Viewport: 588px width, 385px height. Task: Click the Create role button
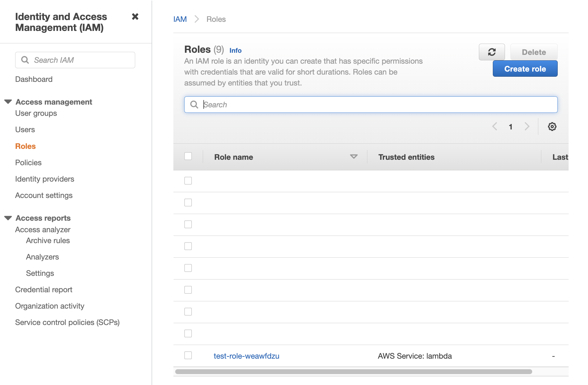(x=525, y=69)
